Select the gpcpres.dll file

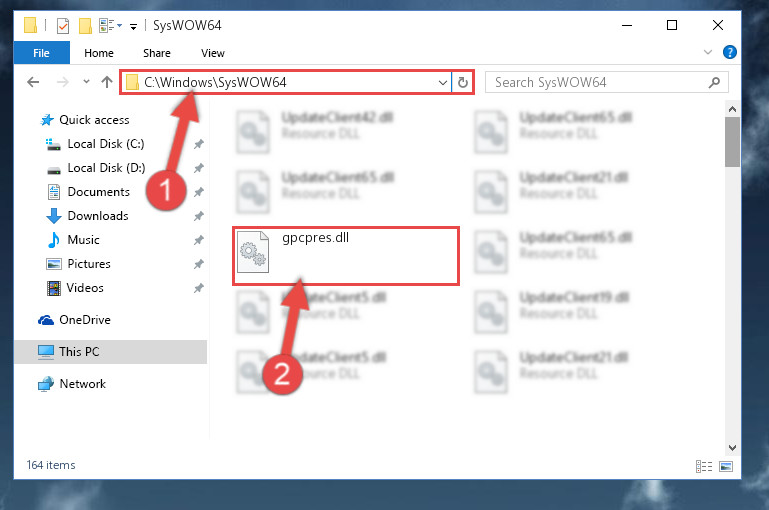coord(346,256)
